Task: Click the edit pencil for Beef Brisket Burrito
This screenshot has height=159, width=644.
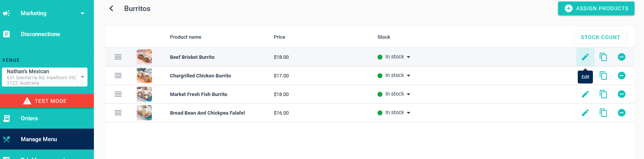Action: click(585, 57)
